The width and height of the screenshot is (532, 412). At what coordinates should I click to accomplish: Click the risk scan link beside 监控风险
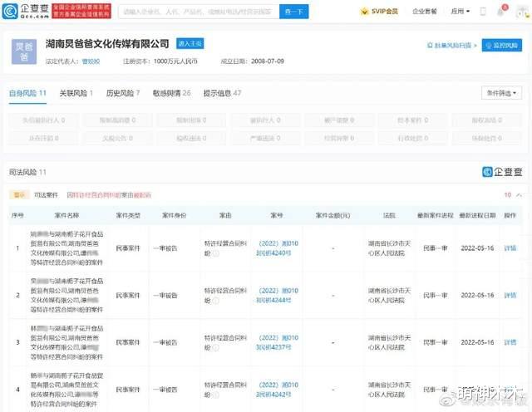[451, 45]
